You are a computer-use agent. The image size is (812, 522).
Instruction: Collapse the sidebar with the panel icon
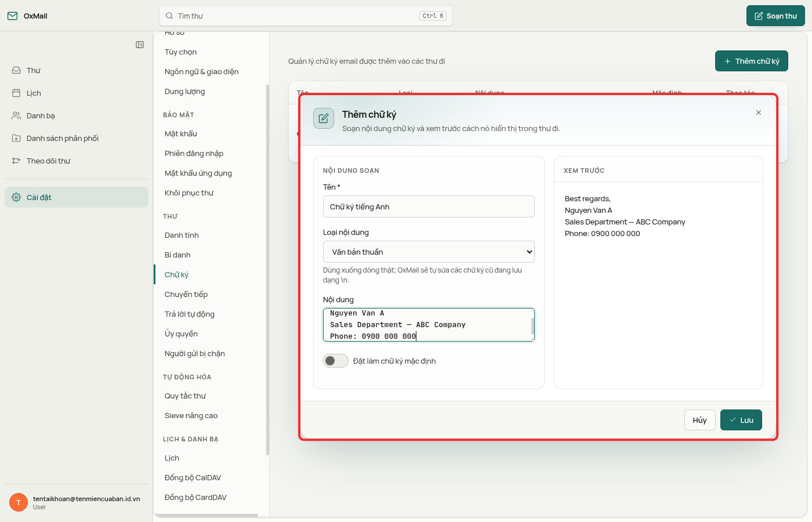click(x=140, y=45)
